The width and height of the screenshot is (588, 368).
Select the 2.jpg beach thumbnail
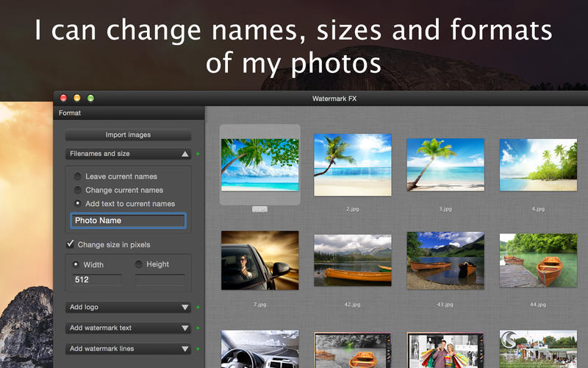[353, 165]
